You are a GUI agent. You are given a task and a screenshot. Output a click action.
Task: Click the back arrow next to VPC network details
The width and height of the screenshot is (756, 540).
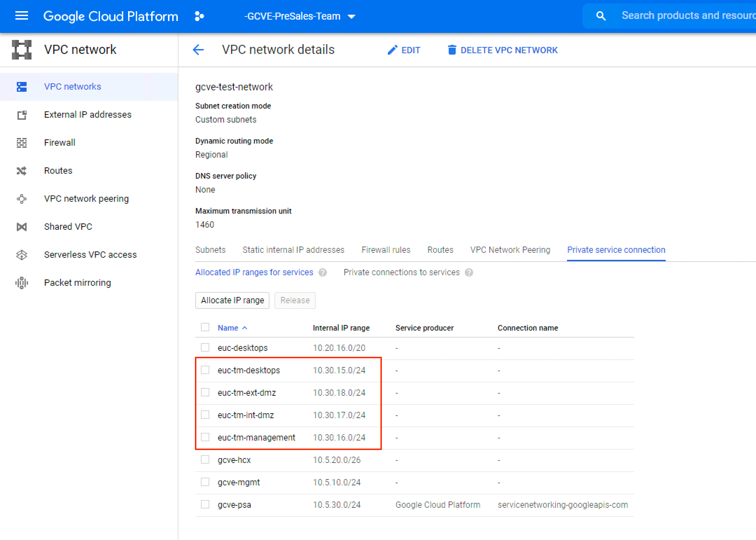pos(198,50)
